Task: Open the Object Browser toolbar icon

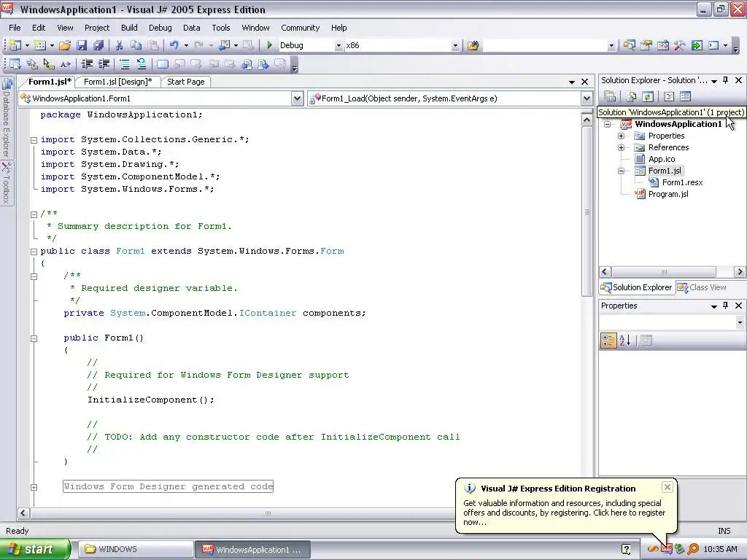Action: 662,45
